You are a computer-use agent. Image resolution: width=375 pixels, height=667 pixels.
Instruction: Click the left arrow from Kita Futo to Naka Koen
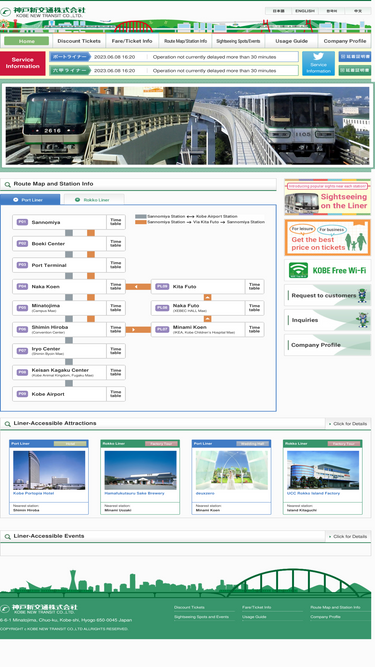tap(138, 287)
